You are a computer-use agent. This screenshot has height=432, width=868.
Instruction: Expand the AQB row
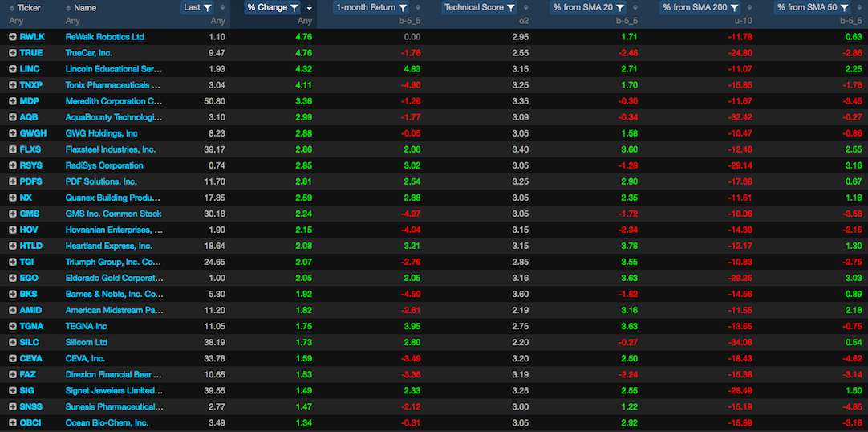click(13, 117)
